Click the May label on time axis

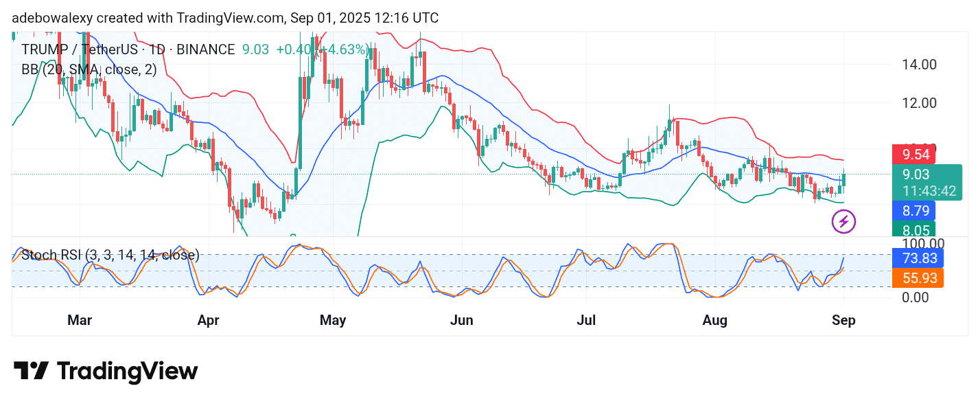point(333,320)
